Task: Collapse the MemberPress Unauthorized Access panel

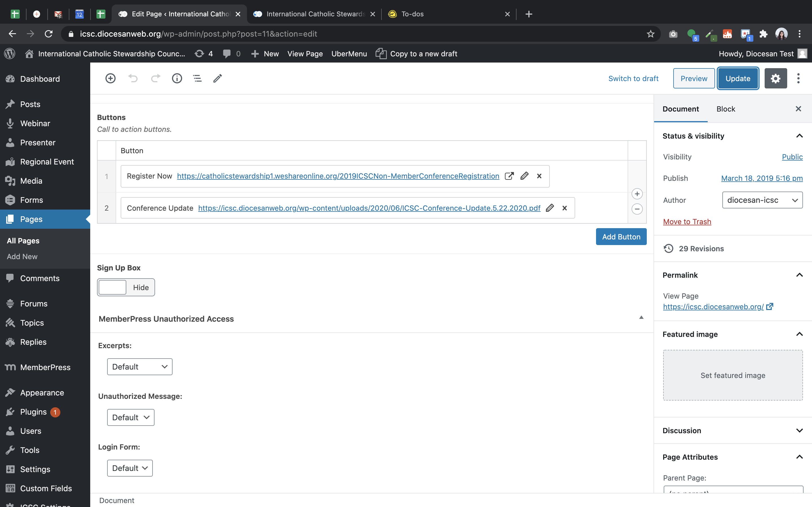Action: [x=641, y=317]
